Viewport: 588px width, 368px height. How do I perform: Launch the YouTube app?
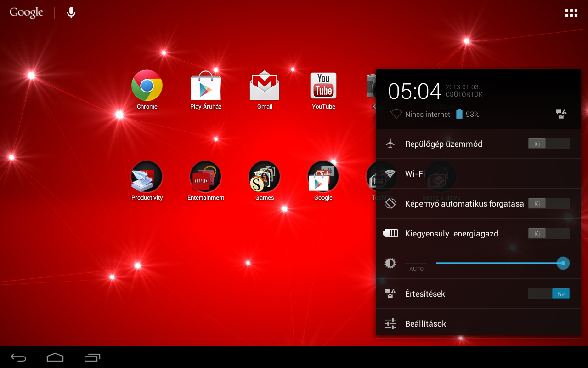coord(323,86)
